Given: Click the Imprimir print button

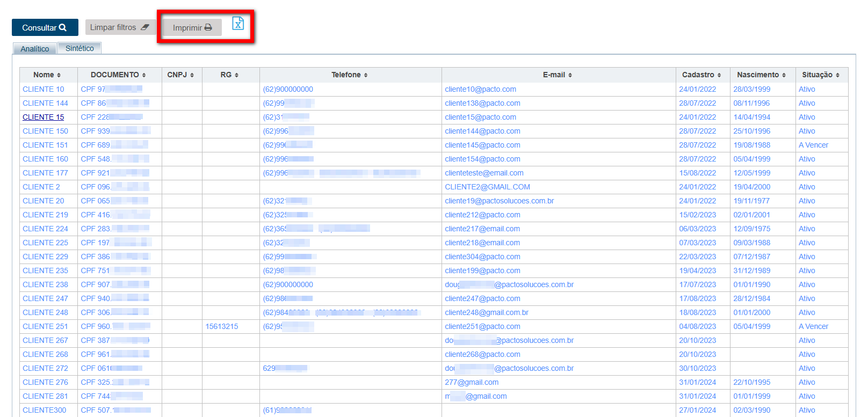Looking at the screenshot, I should point(192,27).
